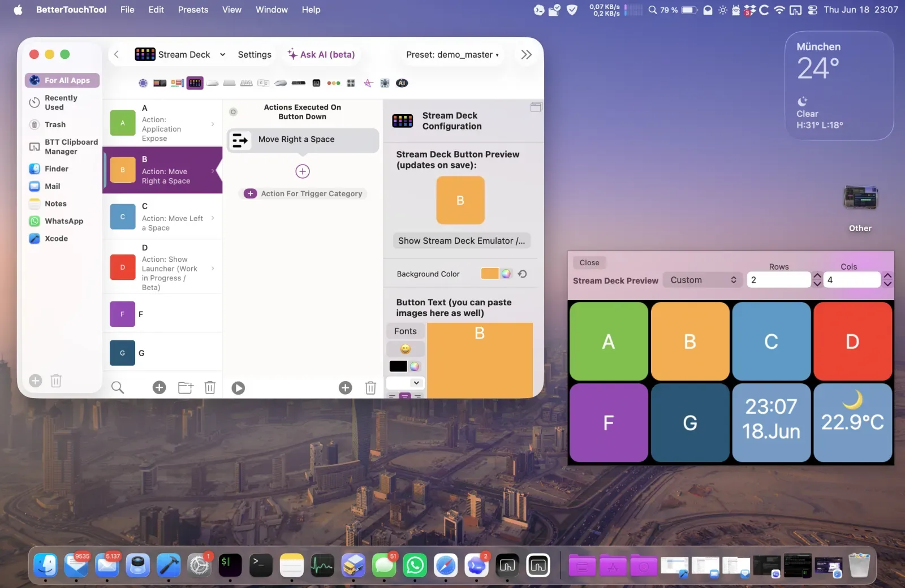This screenshot has width=905, height=588.
Task: Select the Key Sequences trigger icon
Action: click(x=264, y=83)
